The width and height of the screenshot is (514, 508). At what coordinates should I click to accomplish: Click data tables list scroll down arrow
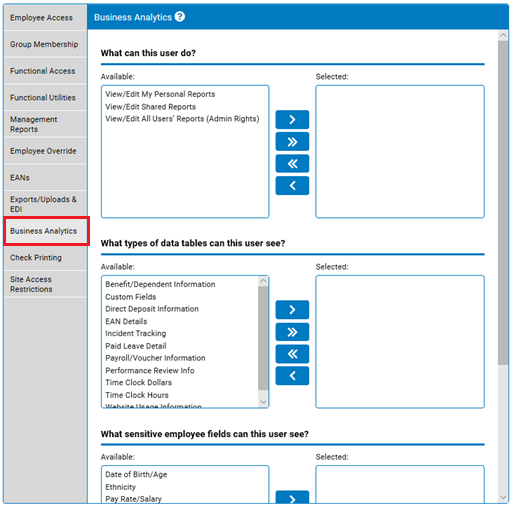click(x=263, y=402)
